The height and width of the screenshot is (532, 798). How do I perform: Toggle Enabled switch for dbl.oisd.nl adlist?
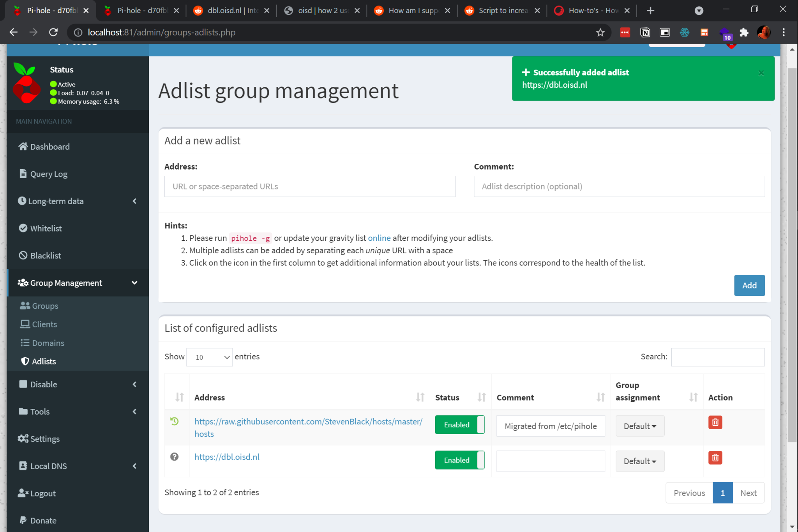point(459,460)
